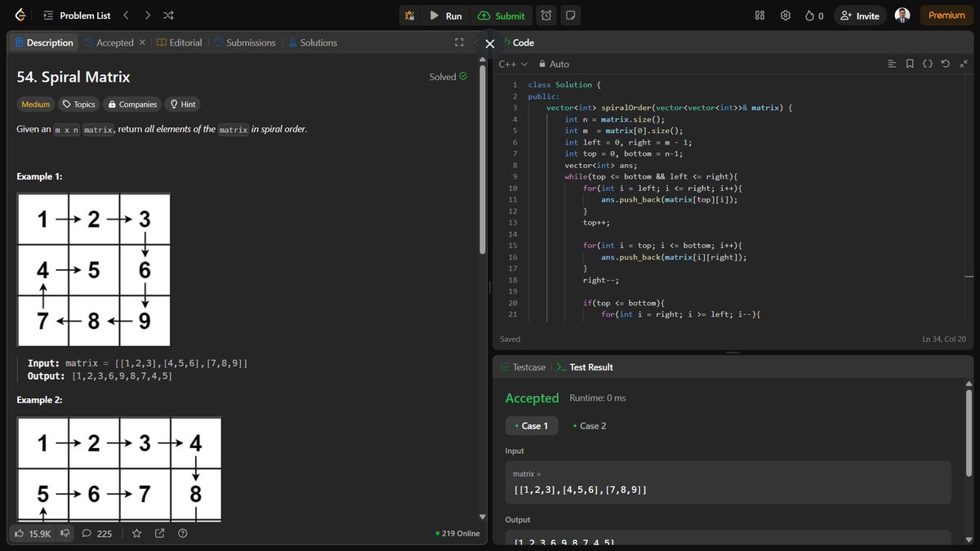Bookmark the code with bookmark icon

(910, 64)
